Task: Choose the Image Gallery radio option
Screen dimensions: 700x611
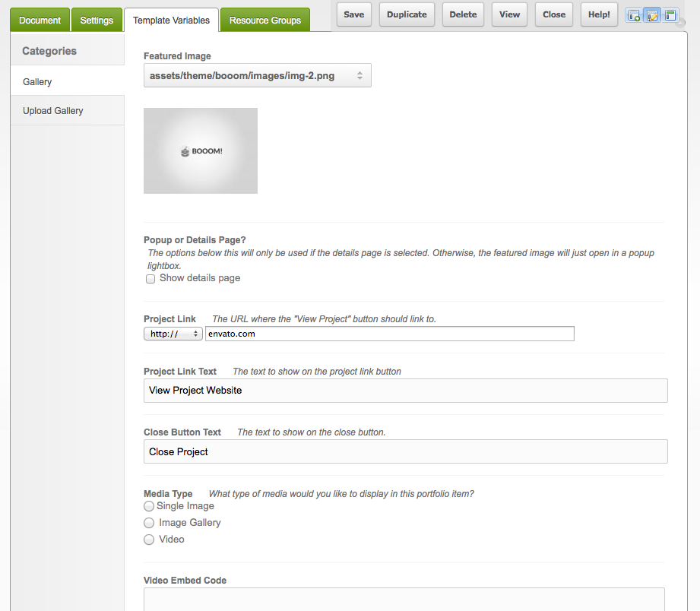Action: click(149, 523)
